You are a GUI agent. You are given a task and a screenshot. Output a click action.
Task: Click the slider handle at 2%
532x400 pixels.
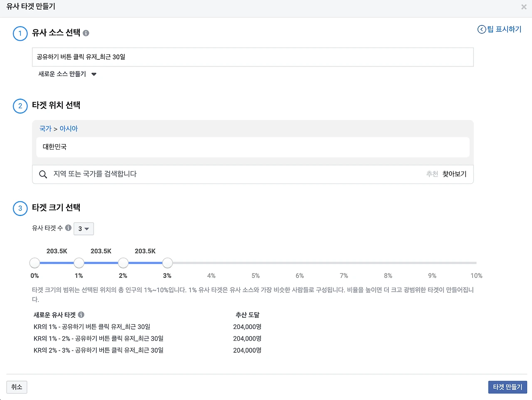coord(123,263)
